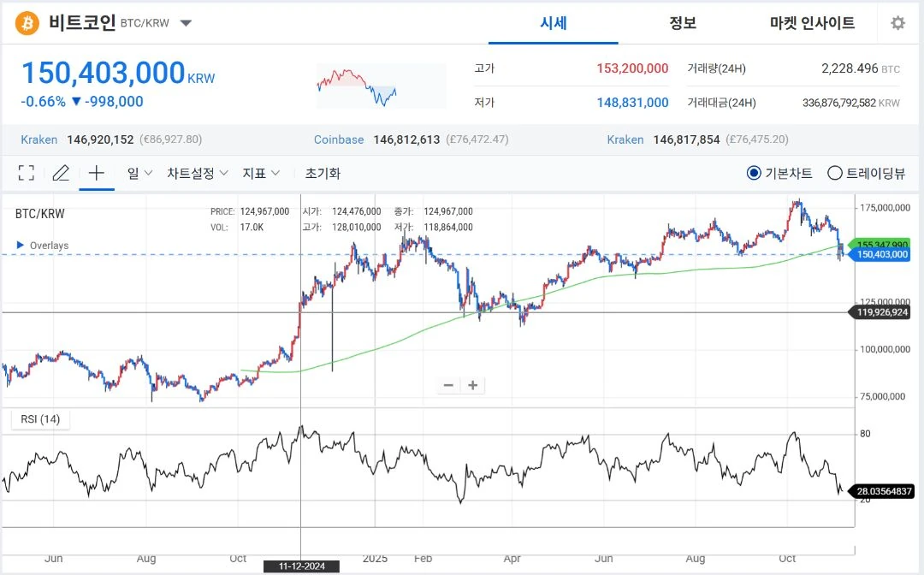Click the 336,876,792,582 KRW trade value
Image resolution: width=924 pixels, height=575 pixels.
pyautogui.click(x=851, y=103)
